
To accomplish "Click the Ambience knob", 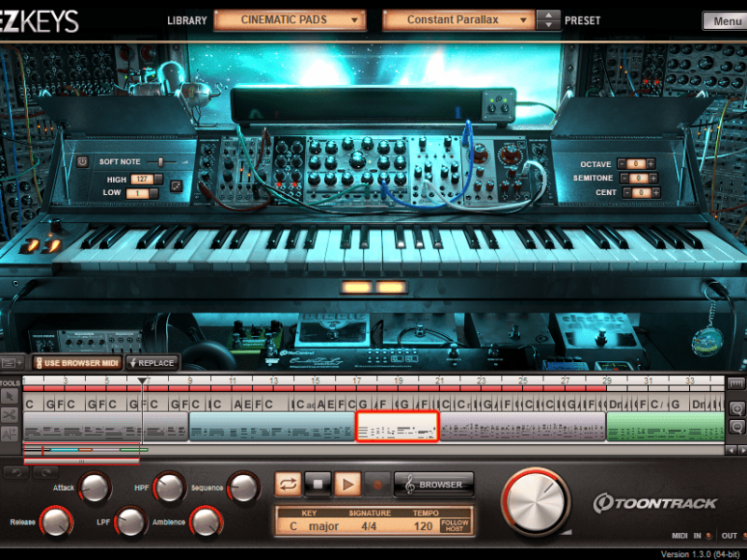I will pyautogui.click(x=205, y=522).
